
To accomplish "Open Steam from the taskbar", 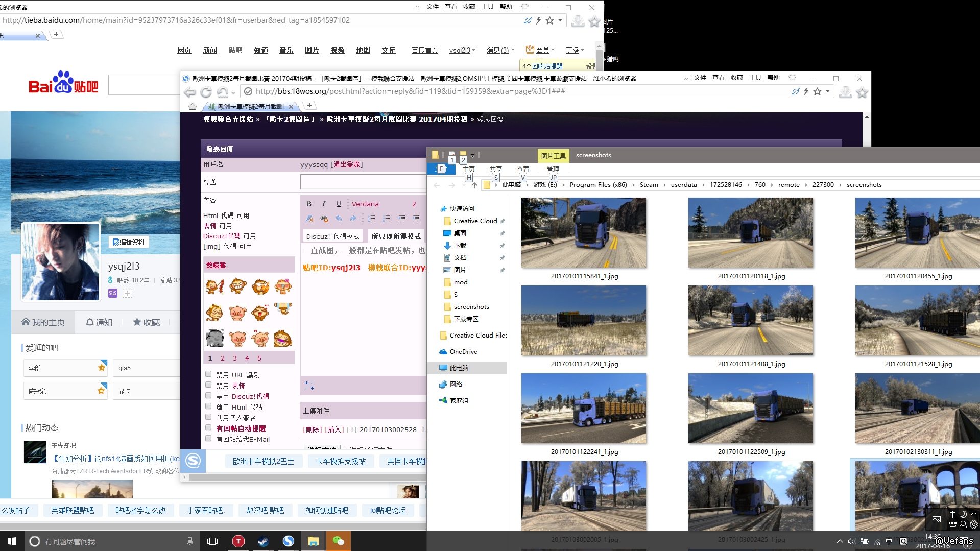I will pos(264,541).
